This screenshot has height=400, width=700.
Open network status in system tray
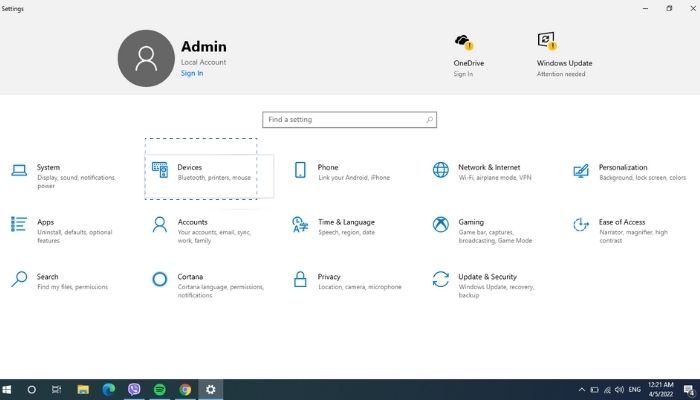pyautogui.click(x=607, y=390)
